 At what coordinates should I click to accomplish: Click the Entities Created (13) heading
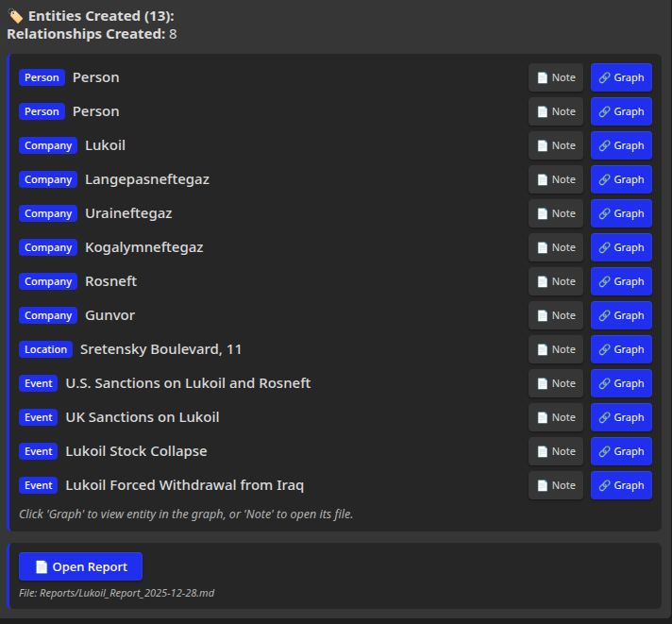point(101,16)
